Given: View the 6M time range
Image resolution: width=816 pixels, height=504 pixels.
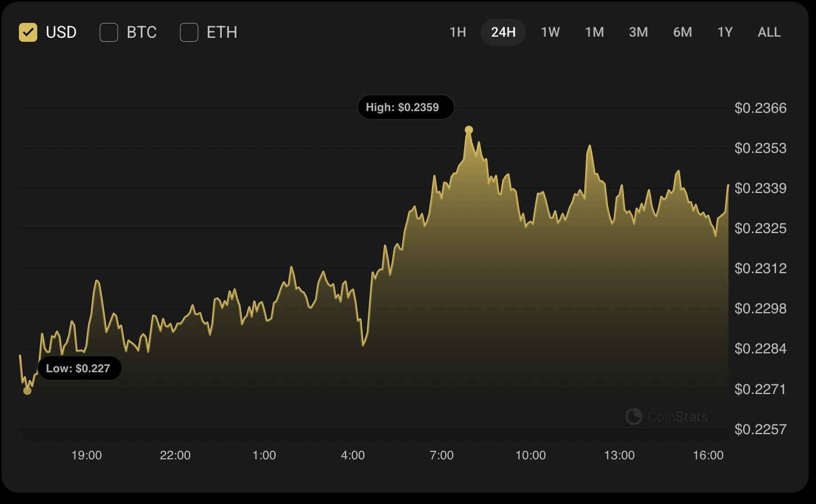Looking at the screenshot, I should click(682, 33).
